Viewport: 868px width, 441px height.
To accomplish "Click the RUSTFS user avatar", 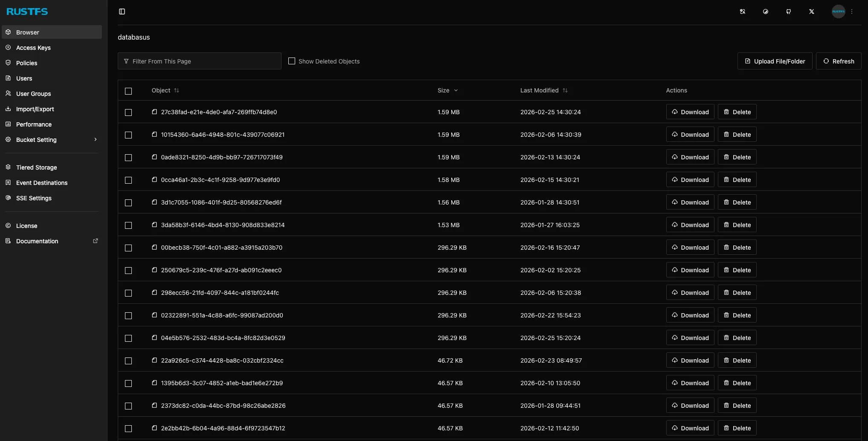I will (838, 12).
